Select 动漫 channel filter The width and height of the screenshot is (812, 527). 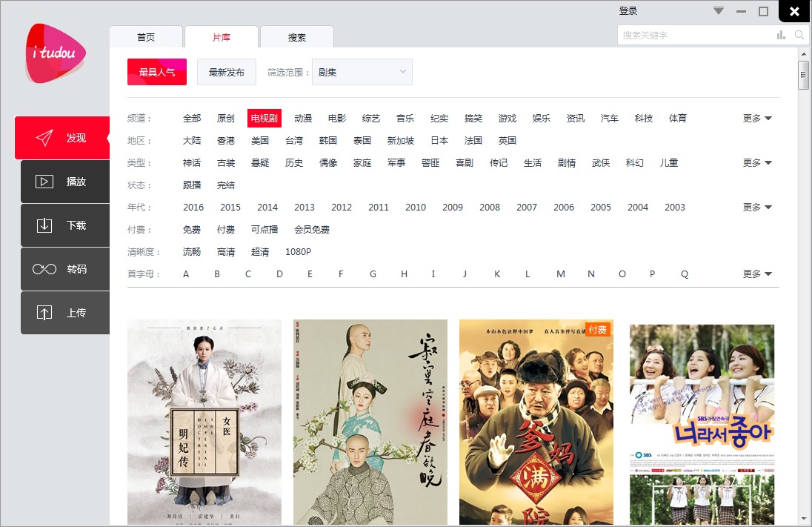click(x=303, y=118)
